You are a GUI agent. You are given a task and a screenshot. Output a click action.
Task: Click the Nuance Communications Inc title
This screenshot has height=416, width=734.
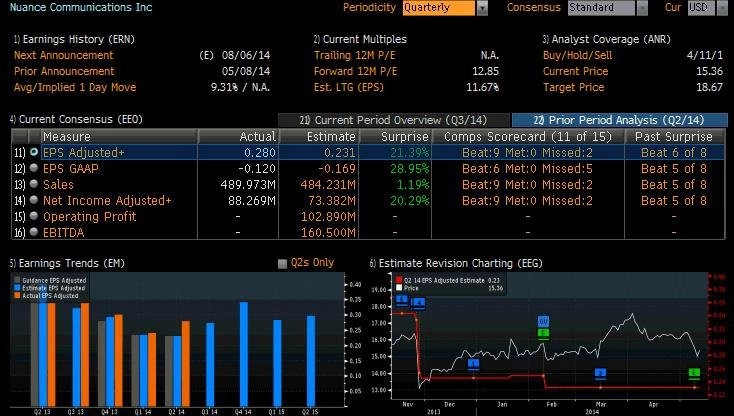click(81, 7)
